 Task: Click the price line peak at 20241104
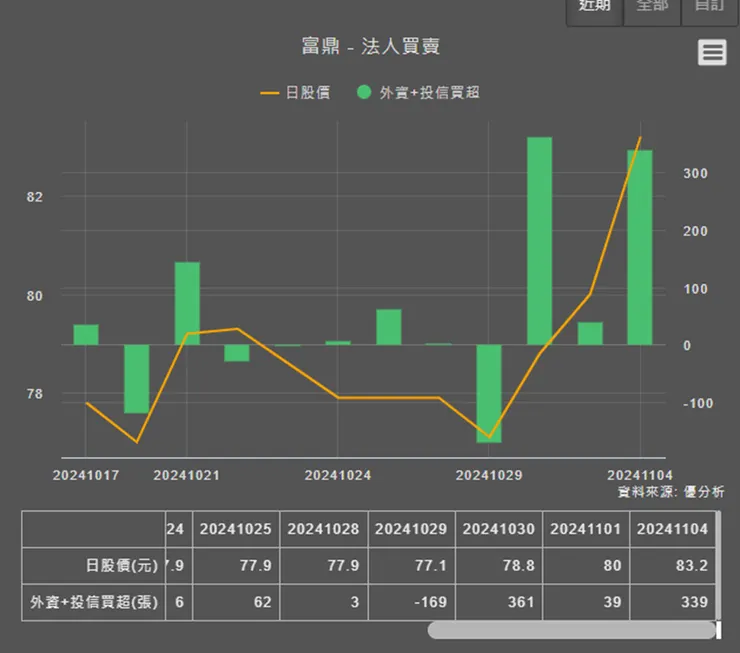click(640, 137)
